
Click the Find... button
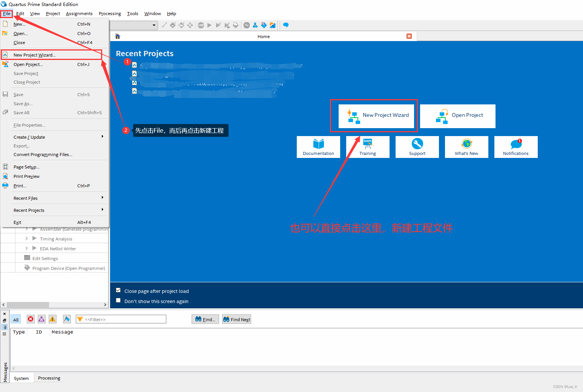(205, 319)
